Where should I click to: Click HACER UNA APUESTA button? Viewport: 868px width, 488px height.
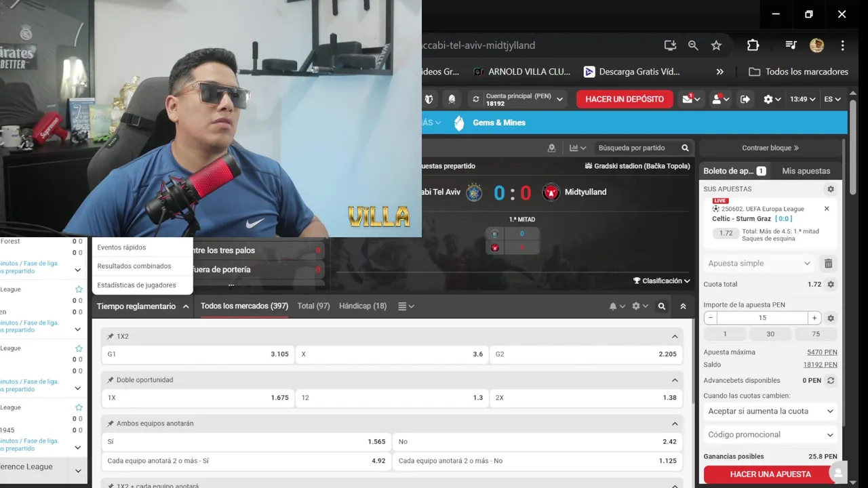(x=770, y=474)
